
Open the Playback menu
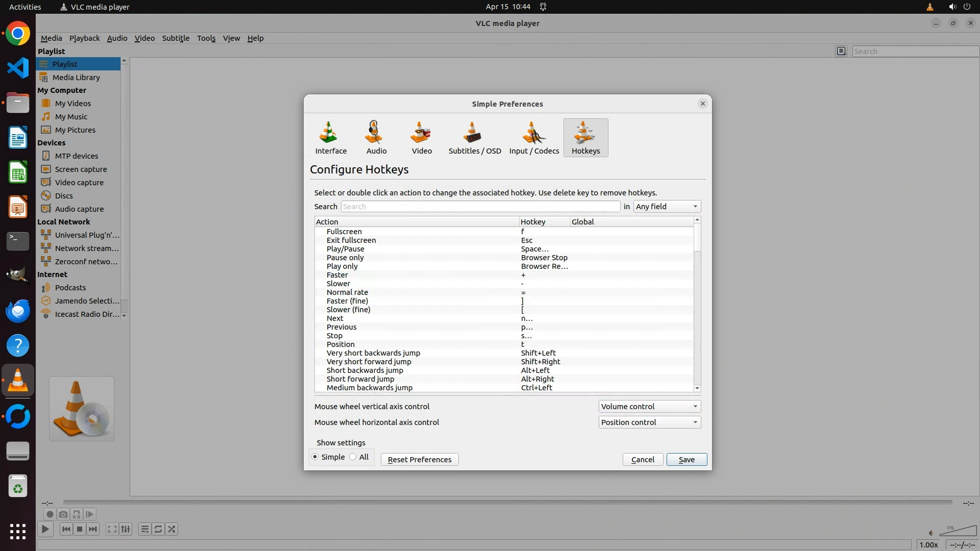tap(84, 38)
